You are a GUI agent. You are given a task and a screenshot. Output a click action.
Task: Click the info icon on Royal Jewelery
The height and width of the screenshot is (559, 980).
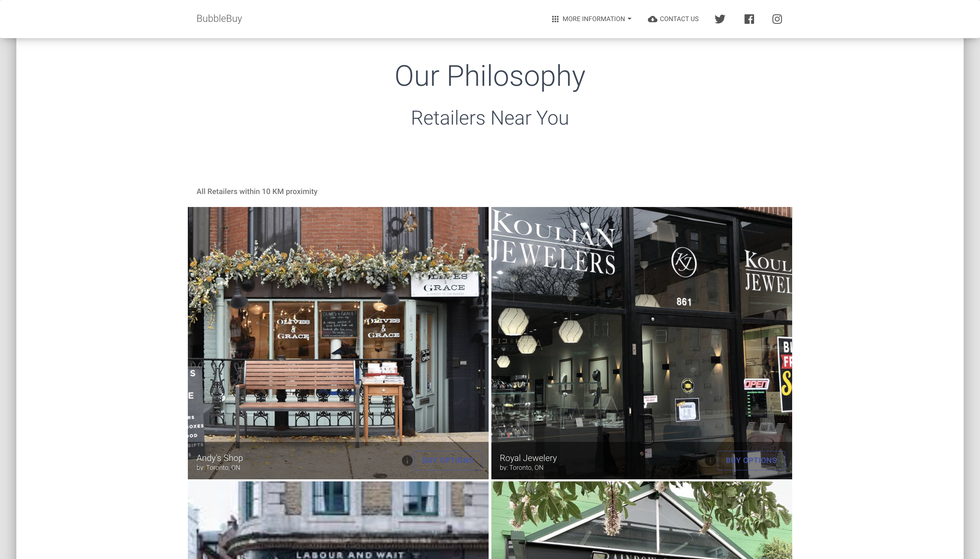[x=710, y=460]
